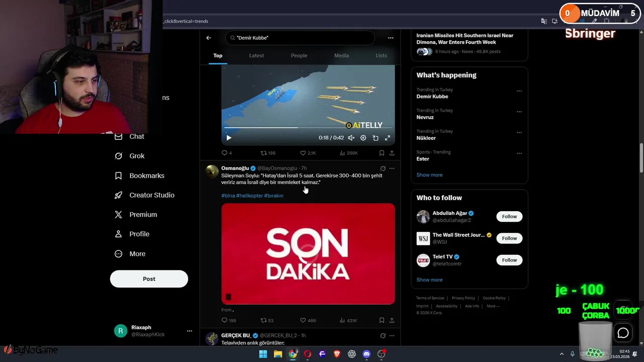The height and width of the screenshot is (362, 644).
Task: Open options for Nevruz trend
Action: (519, 112)
